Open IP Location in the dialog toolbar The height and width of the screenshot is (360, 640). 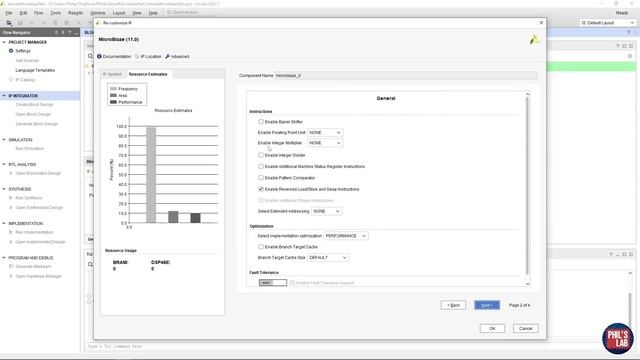(x=148, y=57)
